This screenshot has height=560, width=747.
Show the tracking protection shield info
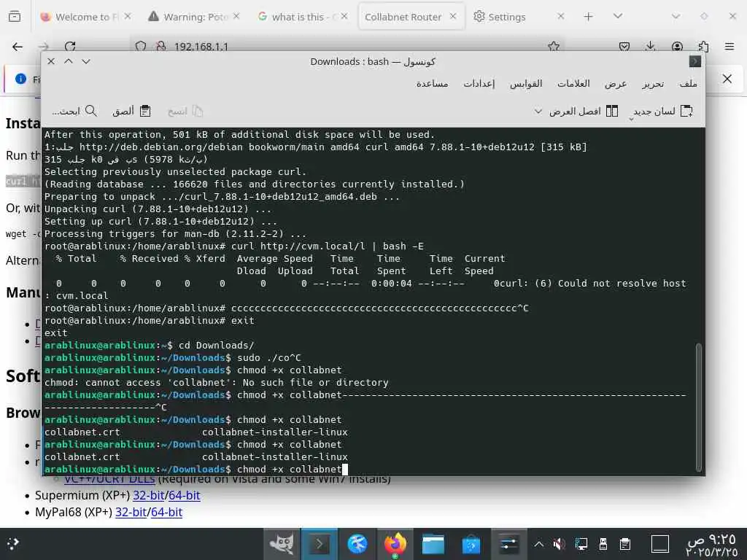(x=141, y=47)
